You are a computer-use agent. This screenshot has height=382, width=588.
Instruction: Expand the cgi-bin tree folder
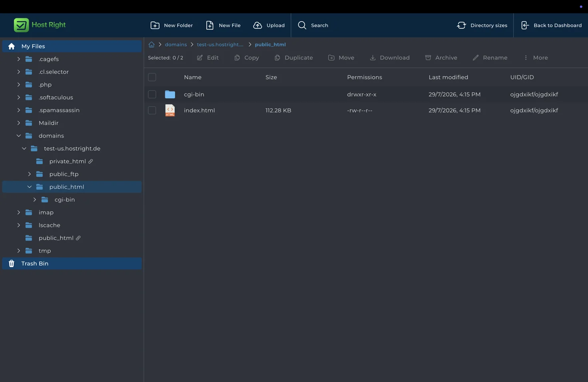pos(35,200)
